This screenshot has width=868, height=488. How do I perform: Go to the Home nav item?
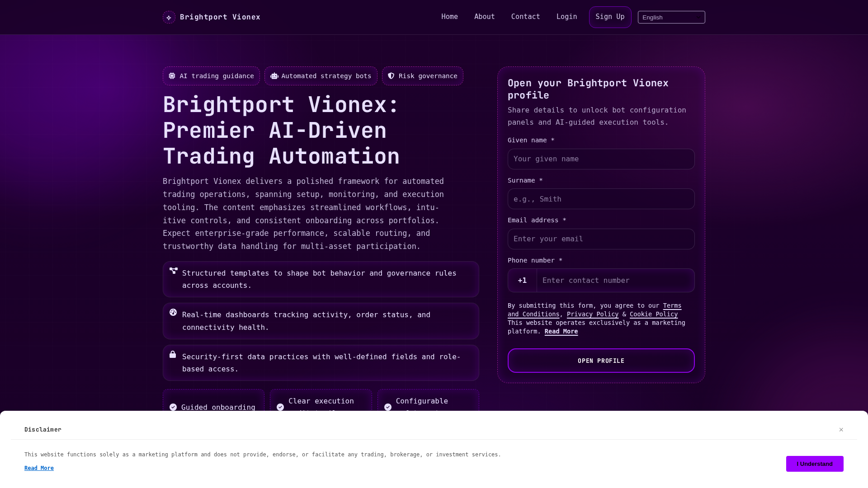[x=449, y=17]
